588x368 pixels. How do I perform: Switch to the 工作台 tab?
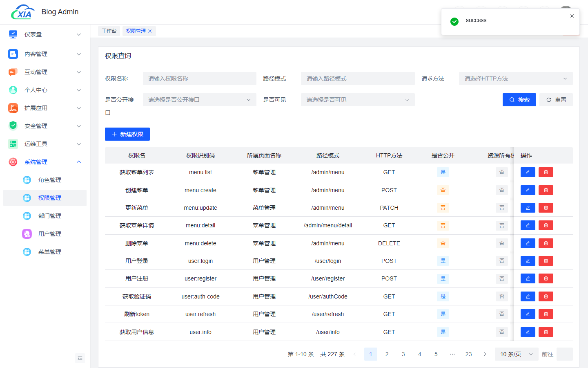[x=109, y=31]
